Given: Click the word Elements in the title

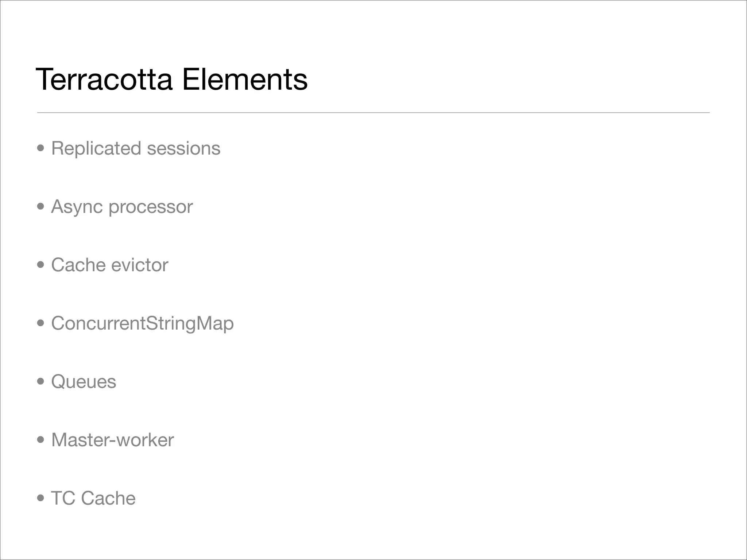Looking at the screenshot, I should [x=245, y=79].
